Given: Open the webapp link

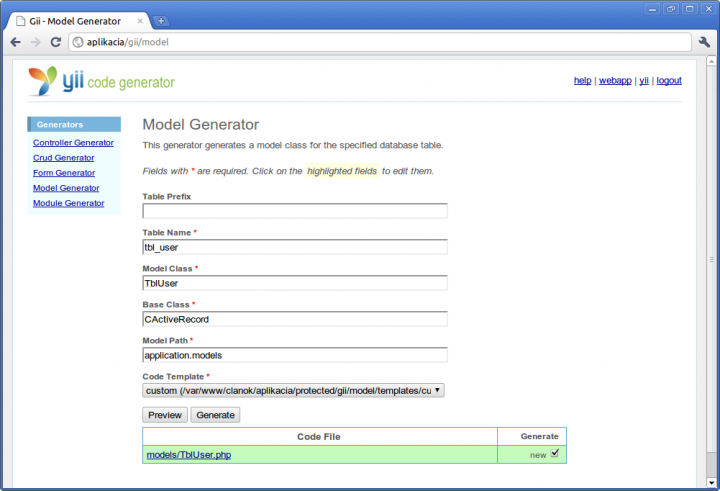Looking at the screenshot, I should coord(615,80).
